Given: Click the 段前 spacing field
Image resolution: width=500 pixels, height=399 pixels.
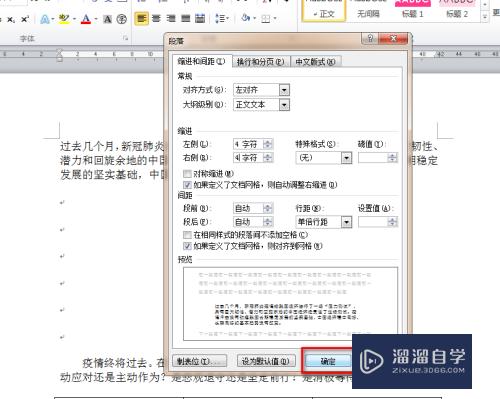Looking at the screenshot, I should tap(248, 208).
